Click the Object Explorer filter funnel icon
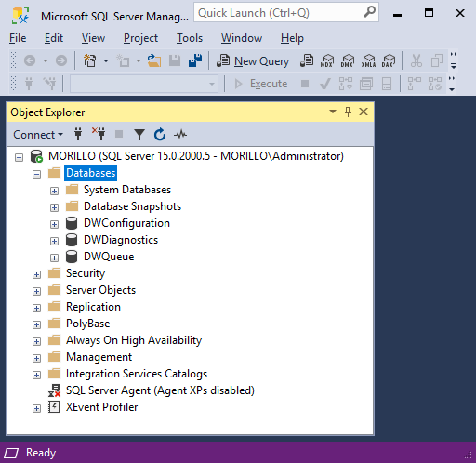This screenshot has width=476, height=463. [x=139, y=135]
